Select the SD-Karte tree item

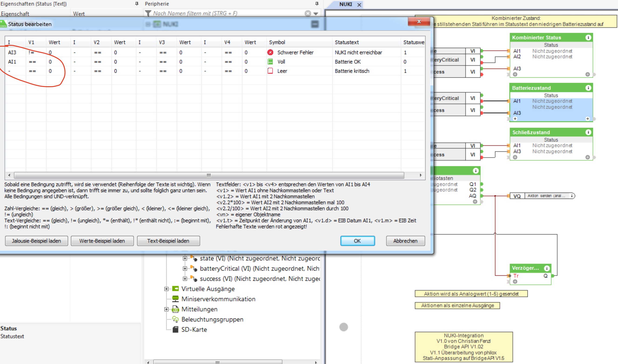point(194,329)
